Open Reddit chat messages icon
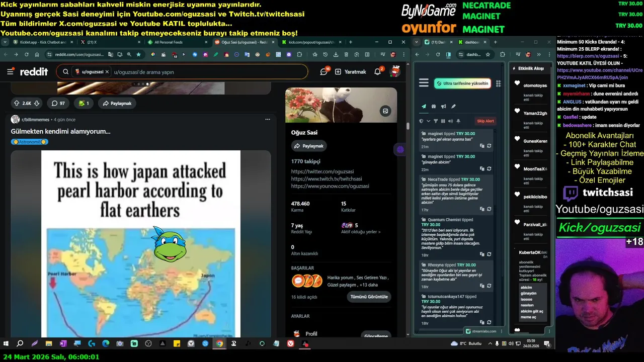 [x=324, y=72]
